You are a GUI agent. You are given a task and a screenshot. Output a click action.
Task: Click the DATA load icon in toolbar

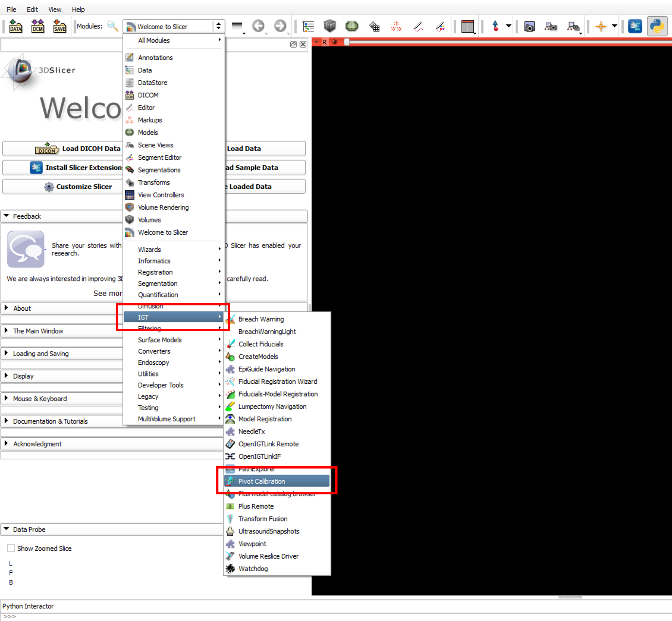(16, 26)
